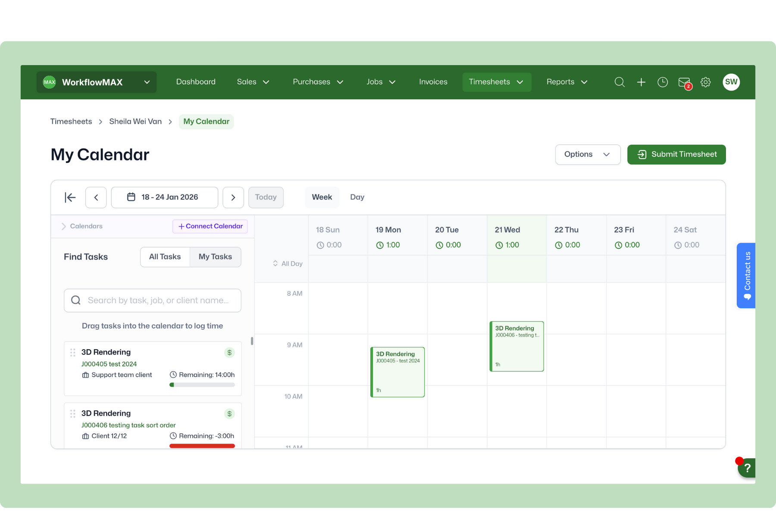776x532 pixels.
Task: Click the briefcase icon beside Support team client
Action: (x=86, y=375)
